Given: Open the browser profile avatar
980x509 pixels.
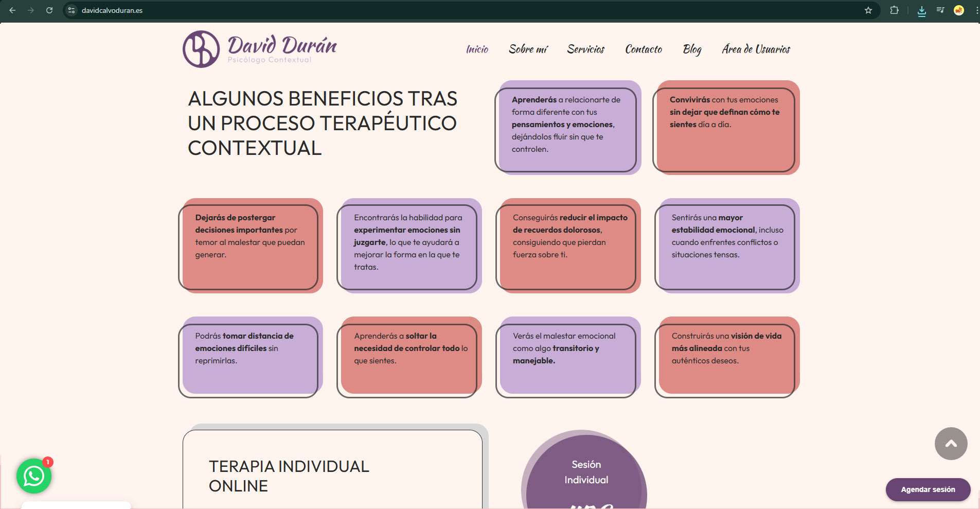Looking at the screenshot, I should 959,10.
